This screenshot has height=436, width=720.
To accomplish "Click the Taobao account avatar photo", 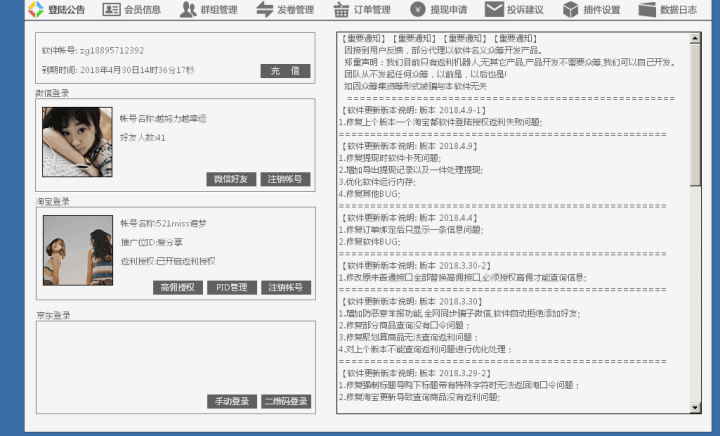I will [x=78, y=250].
